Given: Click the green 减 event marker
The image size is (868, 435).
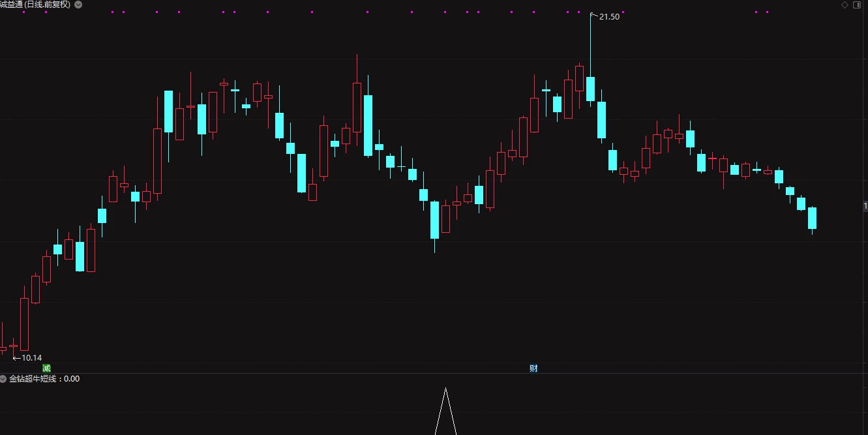Looking at the screenshot, I should tap(46, 368).
